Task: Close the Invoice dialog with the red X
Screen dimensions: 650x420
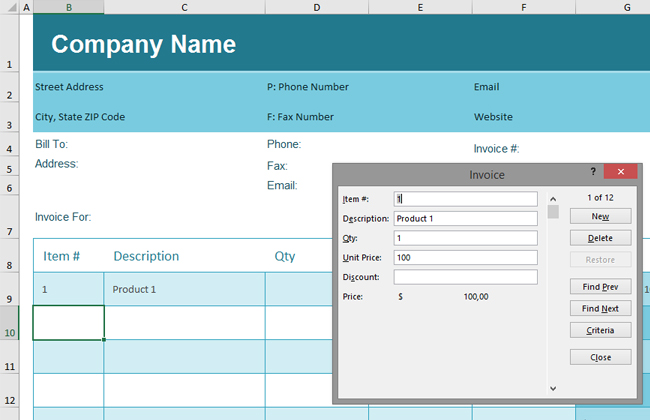Action: click(621, 172)
